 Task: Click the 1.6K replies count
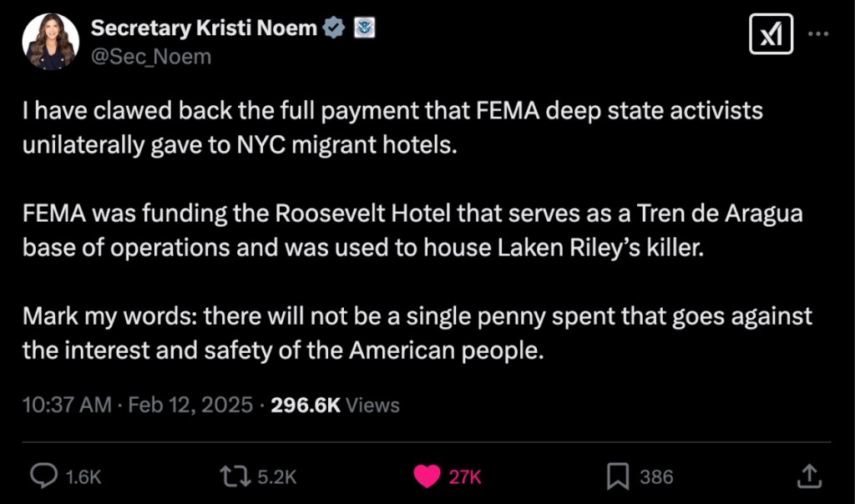[83, 476]
